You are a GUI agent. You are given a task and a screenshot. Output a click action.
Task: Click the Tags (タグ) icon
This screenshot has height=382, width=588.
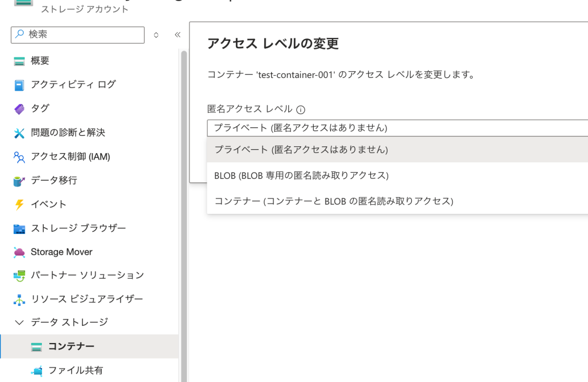click(20, 108)
